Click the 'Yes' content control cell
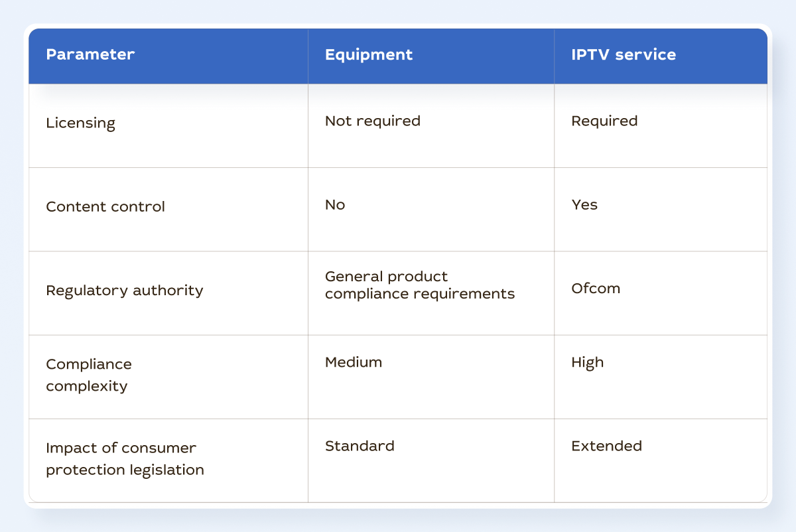 (x=584, y=204)
